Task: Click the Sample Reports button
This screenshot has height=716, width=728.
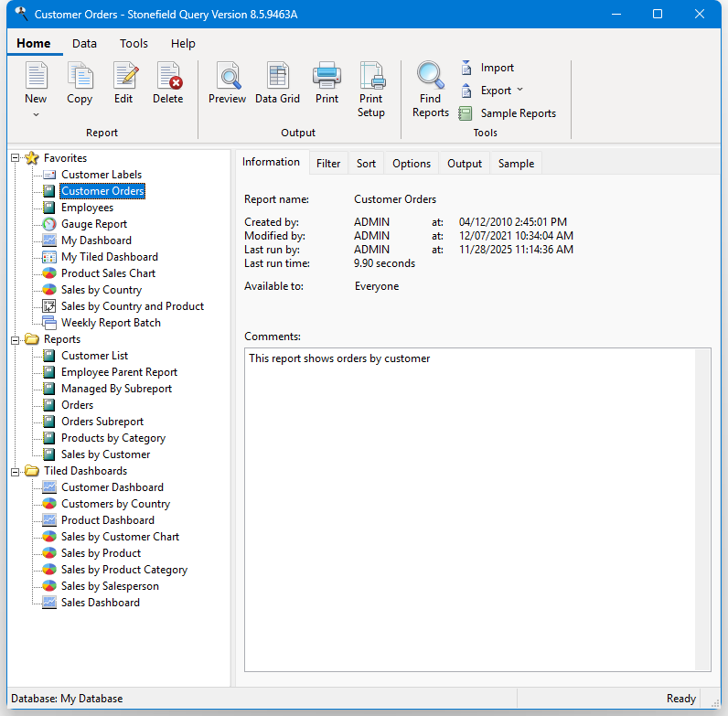Action: (518, 113)
